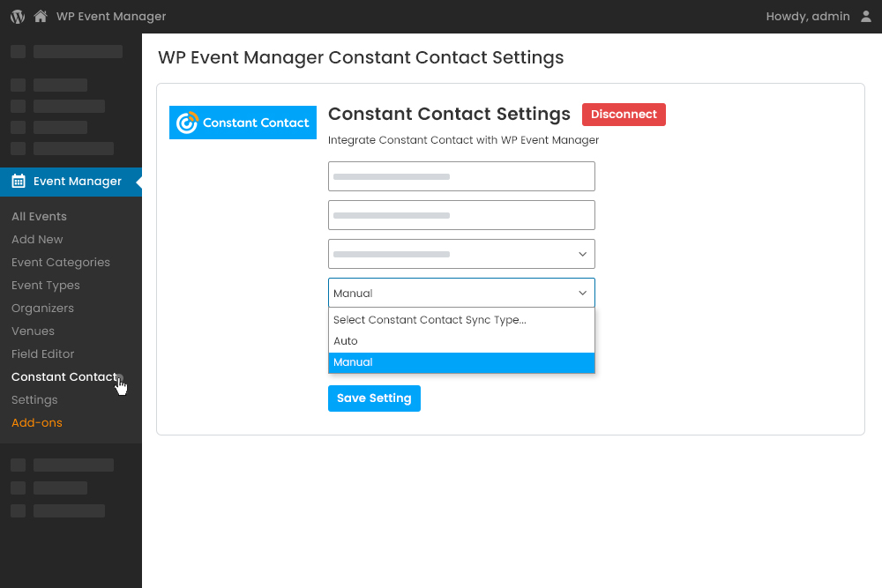Select Add New from Event Manager menu
The width and height of the screenshot is (882, 588).
(x=37, y=239)
